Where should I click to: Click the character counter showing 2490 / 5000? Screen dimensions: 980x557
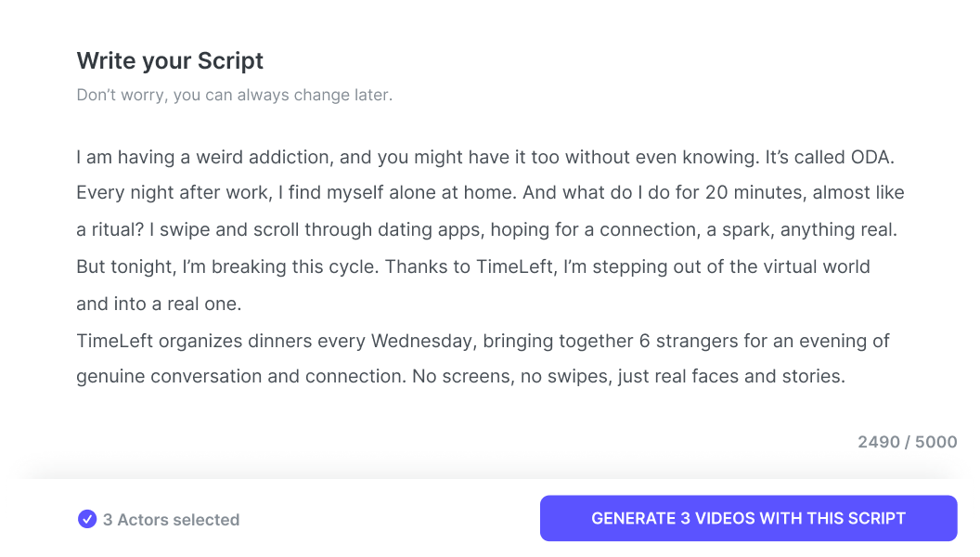pos(908,442)
